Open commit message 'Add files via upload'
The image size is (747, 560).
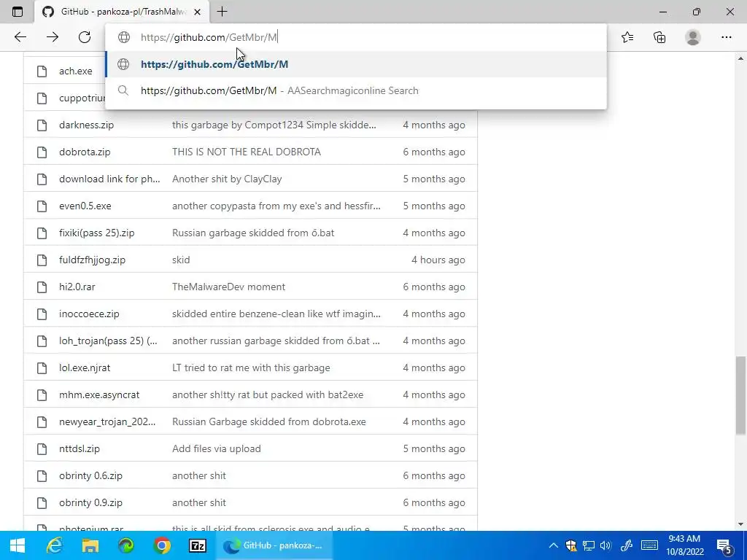216,448
